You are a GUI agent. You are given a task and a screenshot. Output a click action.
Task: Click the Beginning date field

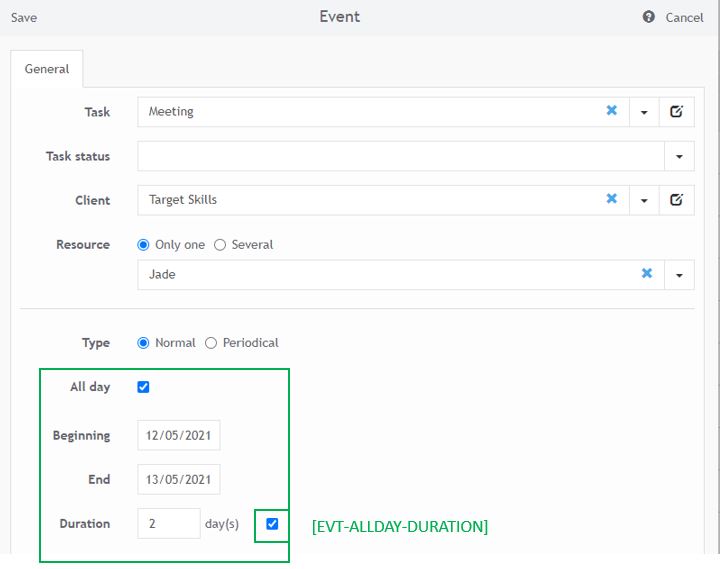179,436
